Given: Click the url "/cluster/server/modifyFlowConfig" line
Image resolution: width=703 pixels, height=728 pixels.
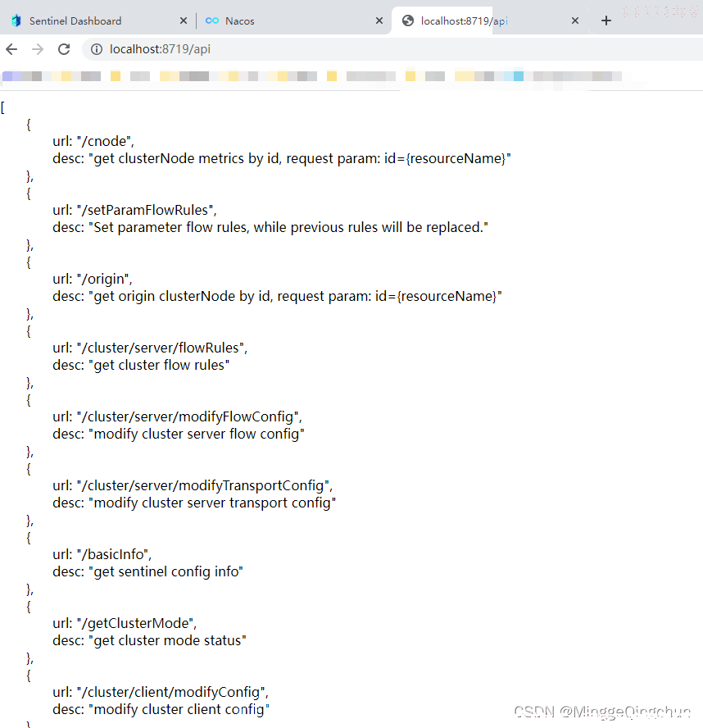Looking at the screenshot, I should click(x=177, y=416).
